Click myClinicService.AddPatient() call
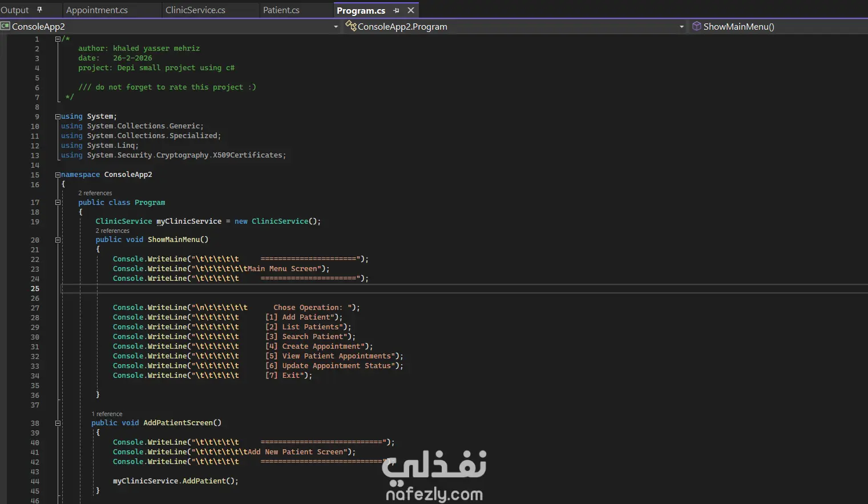This screenshot has width=868, height=504. [175, 481]
